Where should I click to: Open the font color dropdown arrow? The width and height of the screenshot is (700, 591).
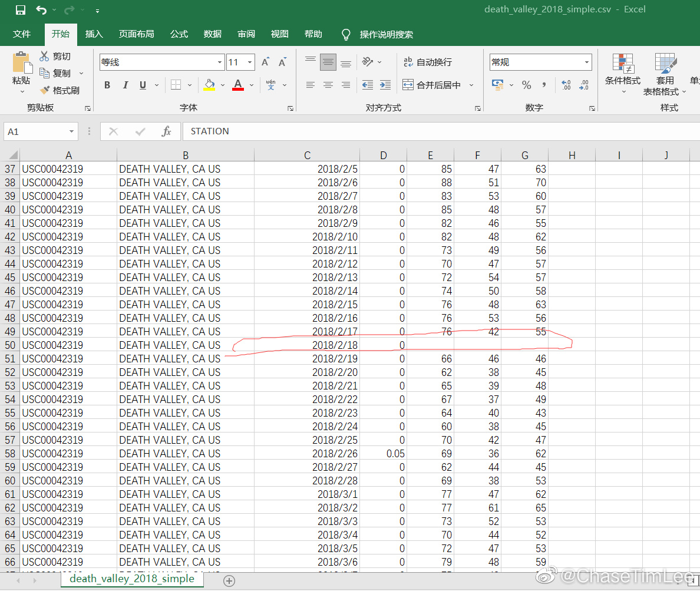click(252, 85)
